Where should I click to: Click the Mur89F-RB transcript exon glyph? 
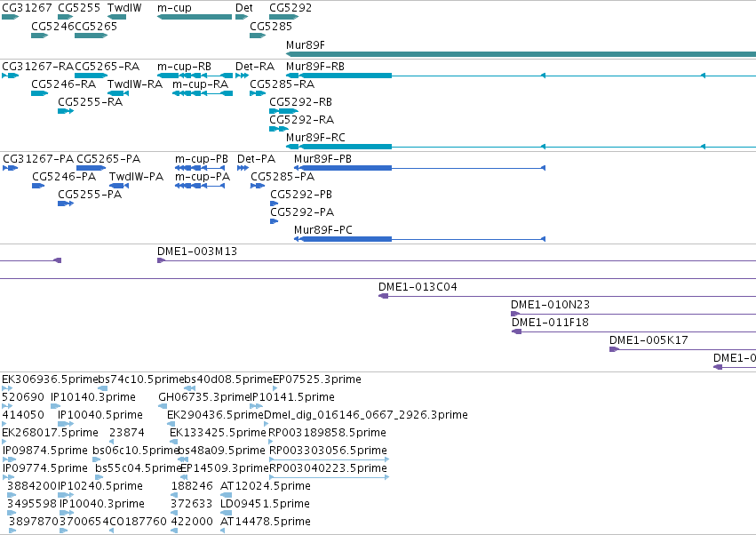[x=339, y=76]
